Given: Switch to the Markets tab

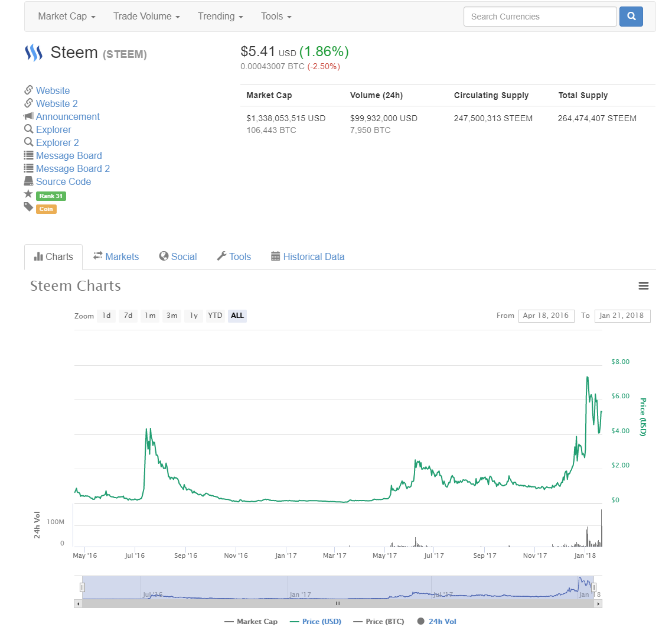Looking at the screenshot, I should (116, 256).
